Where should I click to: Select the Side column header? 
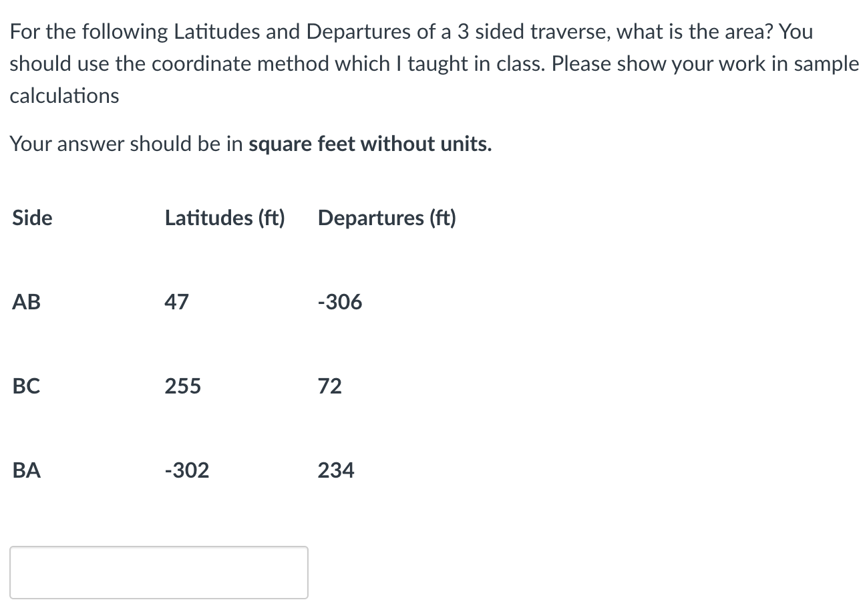[31, 217]
